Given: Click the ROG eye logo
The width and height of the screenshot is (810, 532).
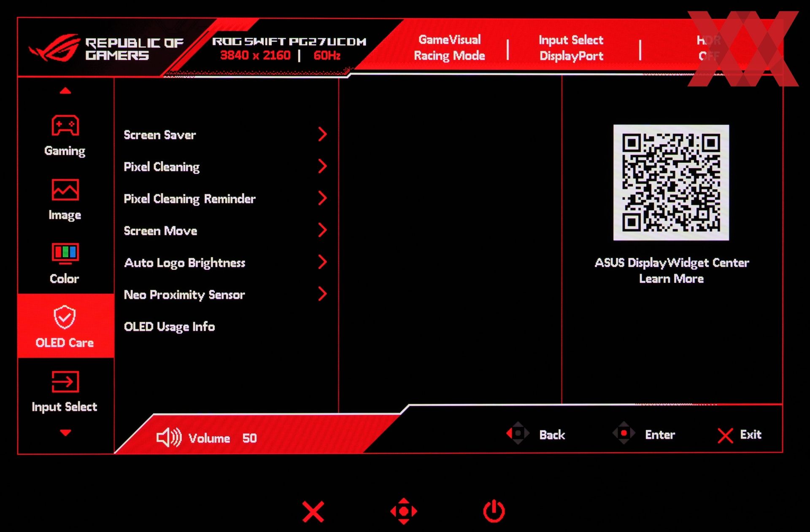Looking at the screenshot, I should click(55, 47).
